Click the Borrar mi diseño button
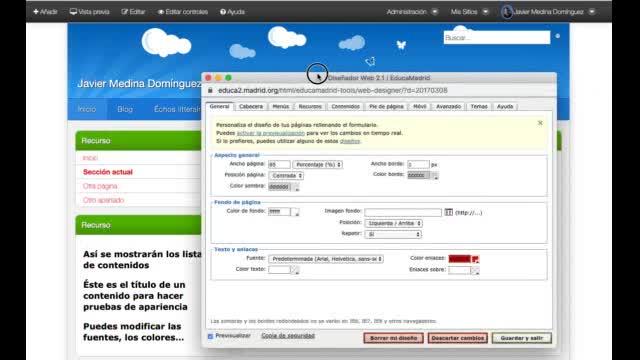This screenshot has width=640, height=360. 393,338
